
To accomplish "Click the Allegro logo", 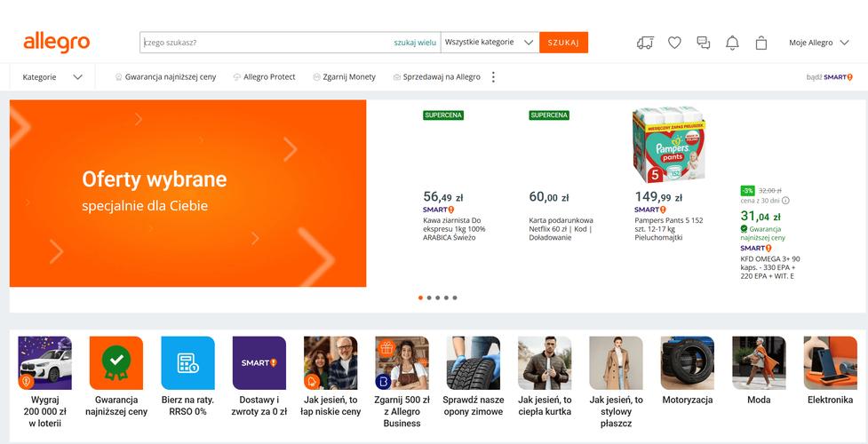I will pos(56,42).
